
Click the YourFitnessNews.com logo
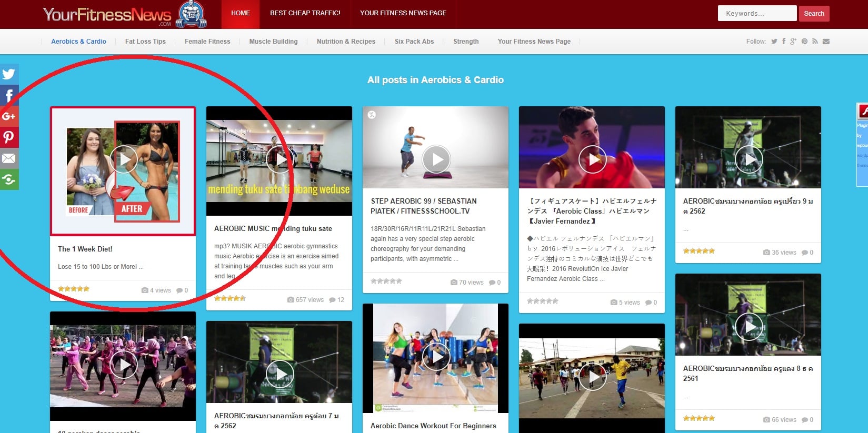pyautogui.click(x=125, y=14)
